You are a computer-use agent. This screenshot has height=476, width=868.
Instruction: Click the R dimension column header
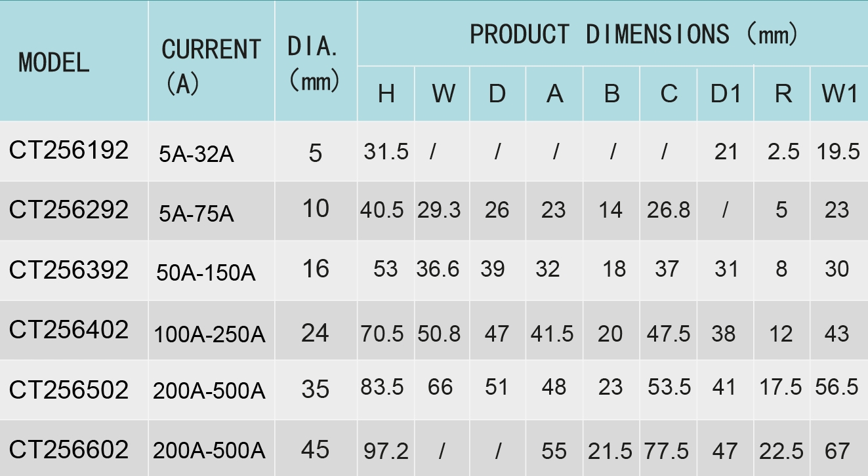point(782,94)
